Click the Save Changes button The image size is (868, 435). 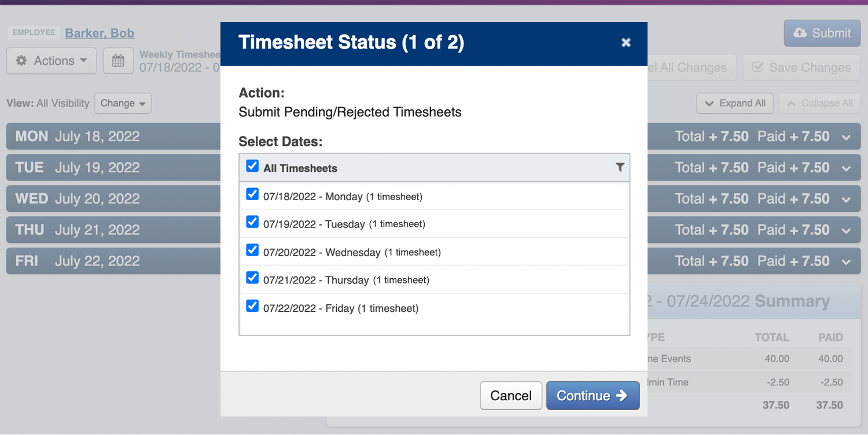click(801, 68)
